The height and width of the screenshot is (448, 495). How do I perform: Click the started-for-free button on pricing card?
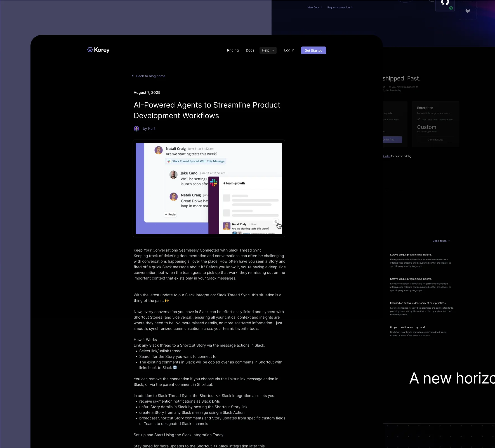point(392,140)
